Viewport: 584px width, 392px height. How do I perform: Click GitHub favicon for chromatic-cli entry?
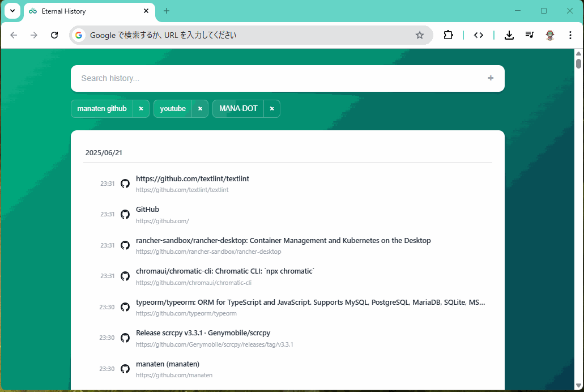tap(125, 276)
